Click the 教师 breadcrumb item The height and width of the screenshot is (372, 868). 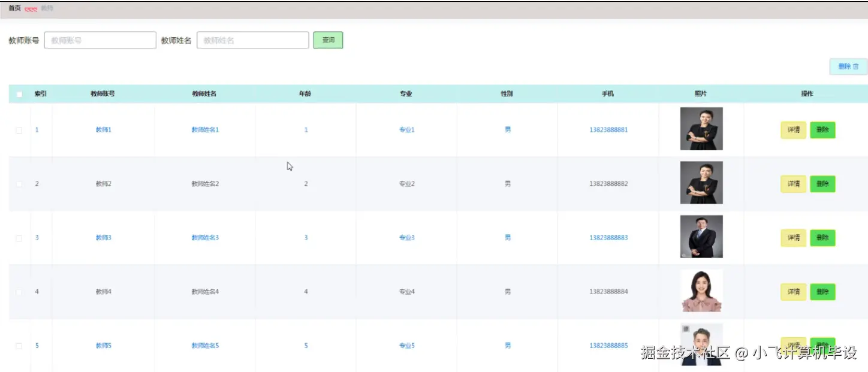[47, 8]
